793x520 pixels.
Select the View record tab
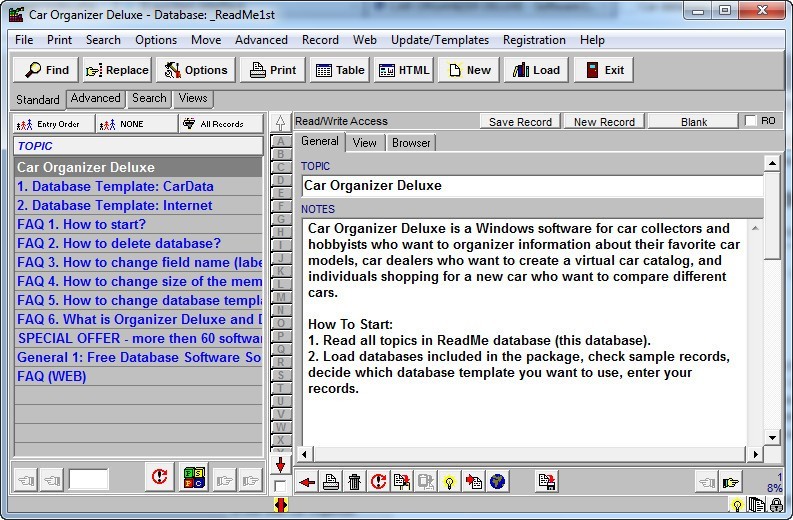(x=365, y=143)
